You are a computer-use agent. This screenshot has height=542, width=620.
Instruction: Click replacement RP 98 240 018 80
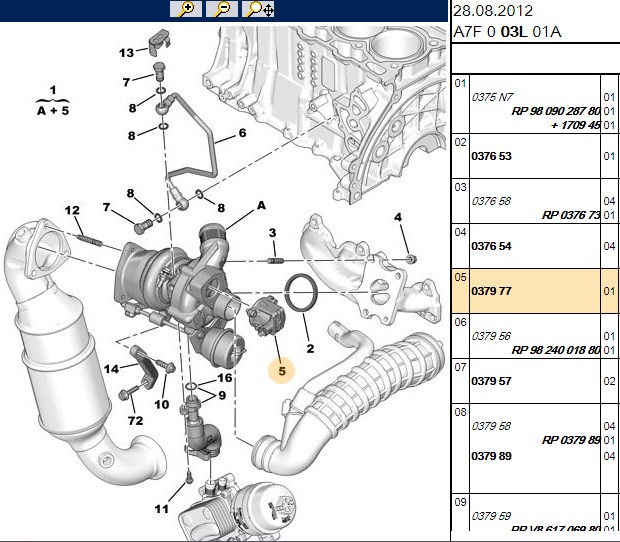[556, 350]
